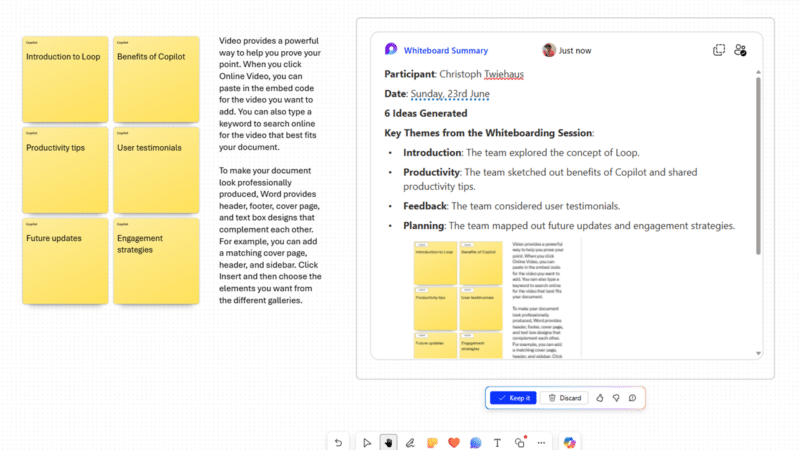
Task: Select the Text tool
Action: click(x=497, y=442)
